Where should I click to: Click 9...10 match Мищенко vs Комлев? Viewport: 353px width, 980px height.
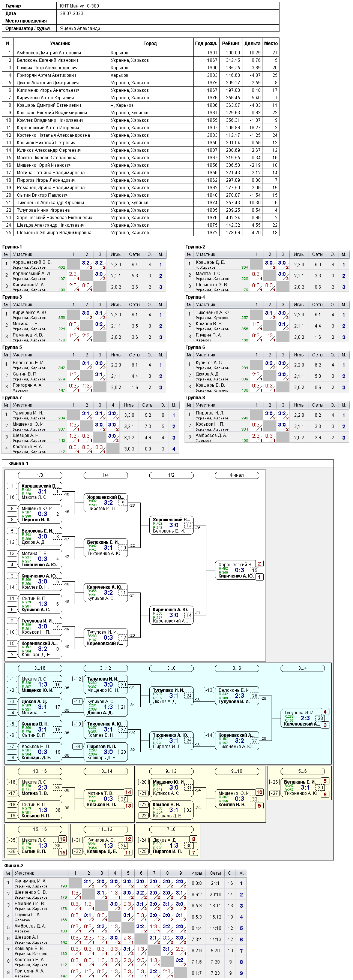237,799
